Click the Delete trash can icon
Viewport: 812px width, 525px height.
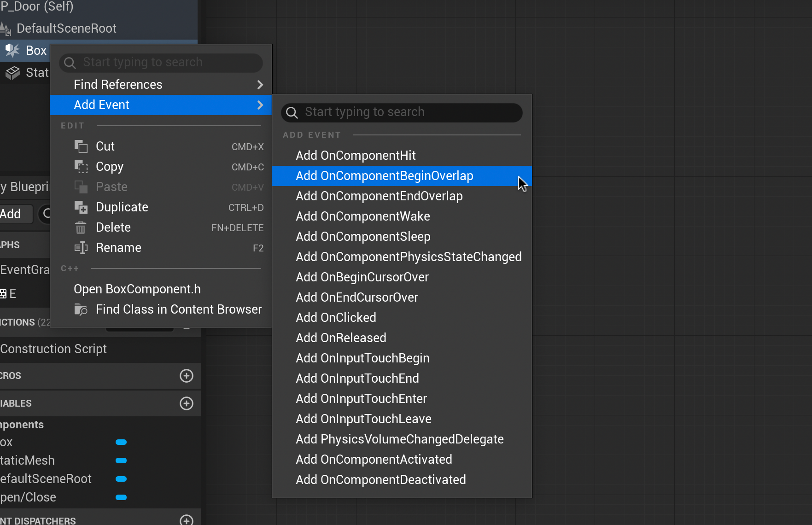click(x=81, y=227)
